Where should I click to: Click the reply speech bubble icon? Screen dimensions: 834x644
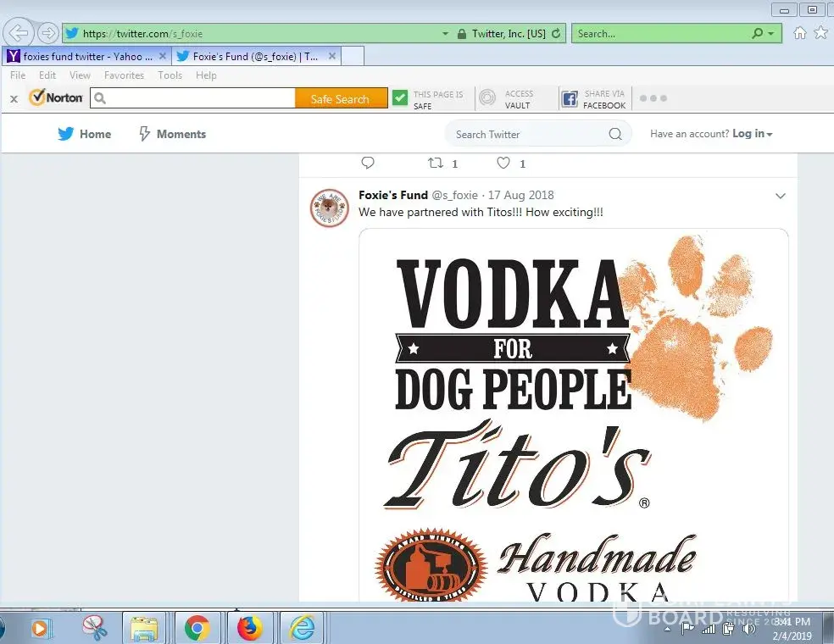[367, 163]
